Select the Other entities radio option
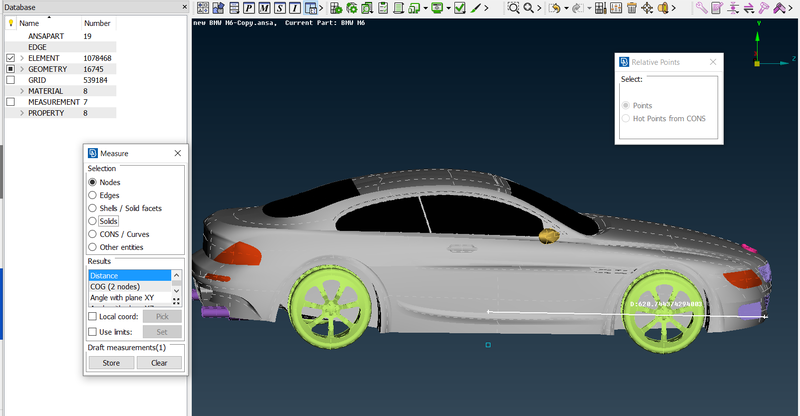 pos(92,247)
